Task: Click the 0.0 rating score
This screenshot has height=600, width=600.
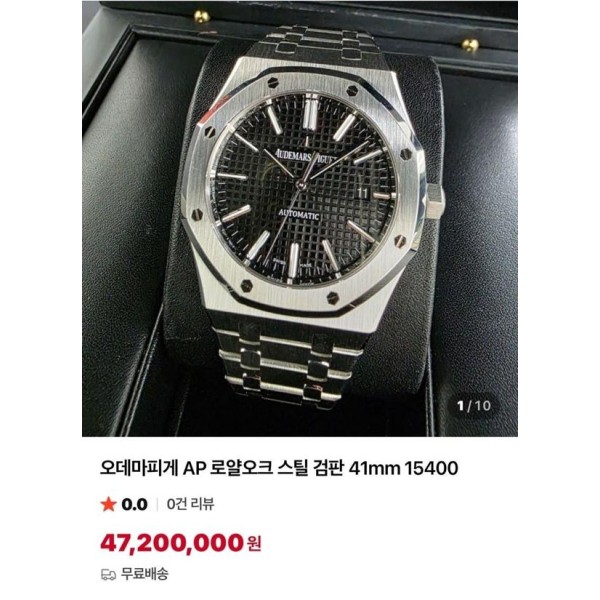Action: (134, 504)
